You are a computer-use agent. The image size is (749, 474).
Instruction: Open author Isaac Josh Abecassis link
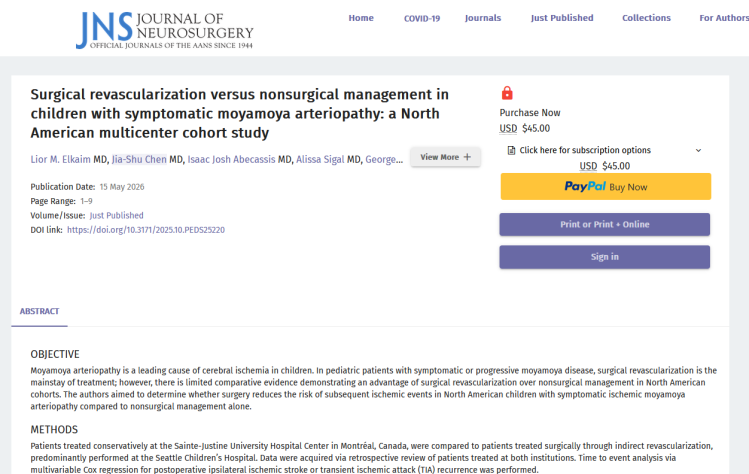pos(231,160)
